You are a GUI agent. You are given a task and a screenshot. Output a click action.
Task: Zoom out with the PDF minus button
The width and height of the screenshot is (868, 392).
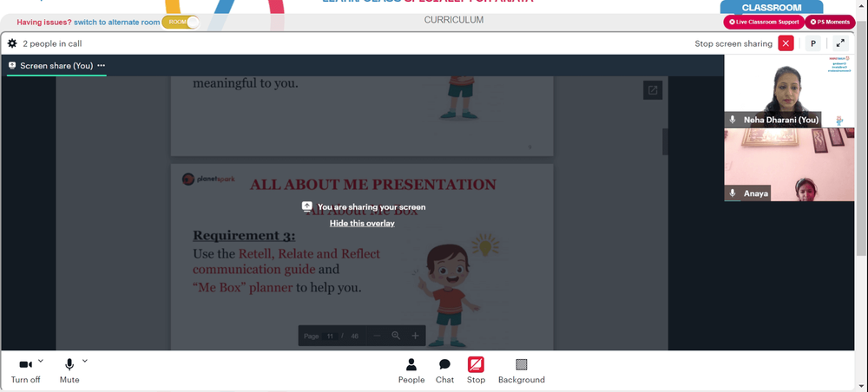[377, 336]
